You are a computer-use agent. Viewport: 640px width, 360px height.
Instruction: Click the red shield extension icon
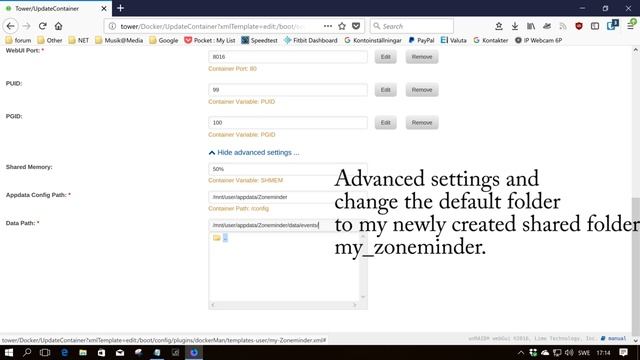click(x=579, y=26)
